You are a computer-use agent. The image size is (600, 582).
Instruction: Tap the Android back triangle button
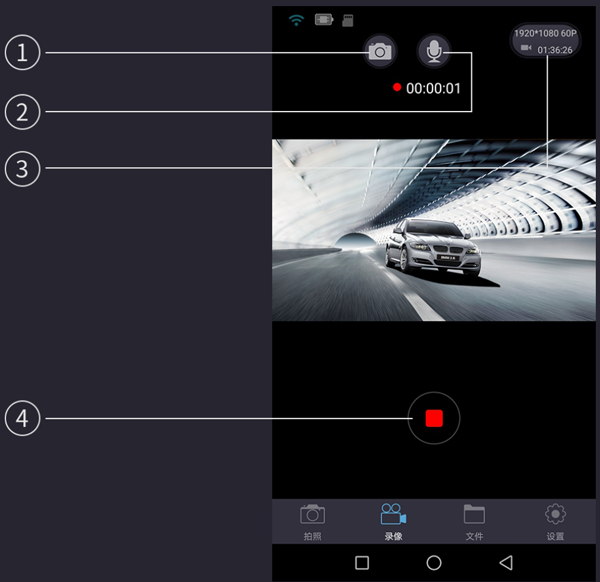[506, 562]
